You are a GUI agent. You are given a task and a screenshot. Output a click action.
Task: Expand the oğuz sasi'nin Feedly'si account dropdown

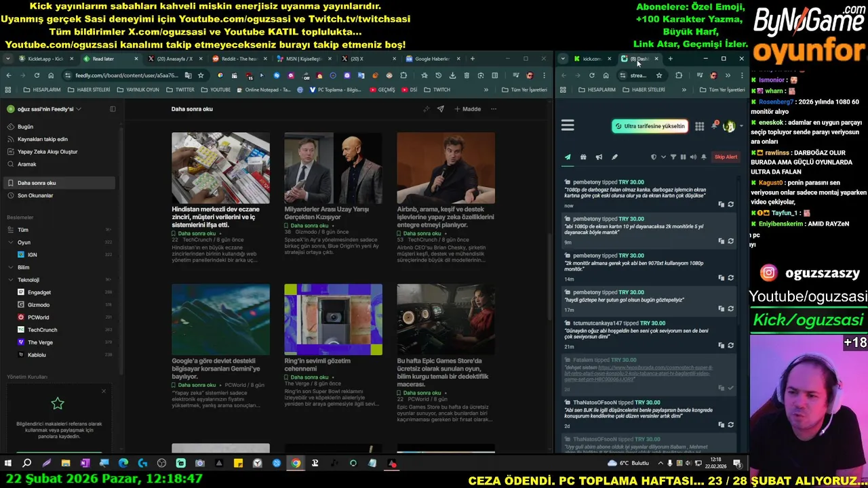click(x=79, y=108)
